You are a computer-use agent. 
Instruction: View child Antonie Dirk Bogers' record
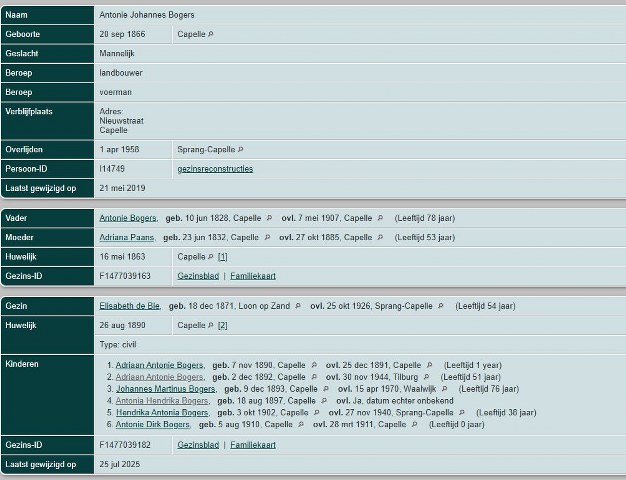click(x=155, y=424)
